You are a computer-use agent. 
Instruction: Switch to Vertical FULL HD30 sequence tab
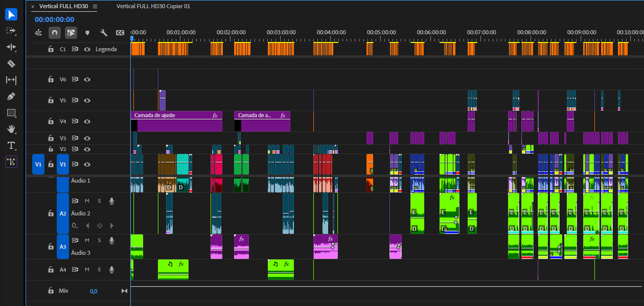point(63,6)
